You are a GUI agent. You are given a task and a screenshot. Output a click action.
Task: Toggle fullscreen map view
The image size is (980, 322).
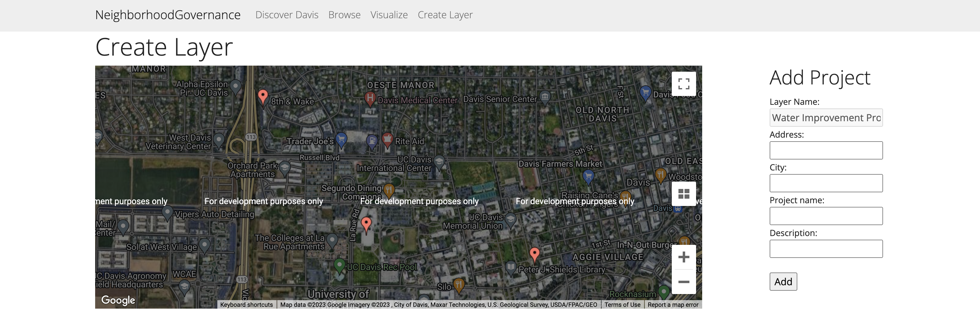click(684, 84)
